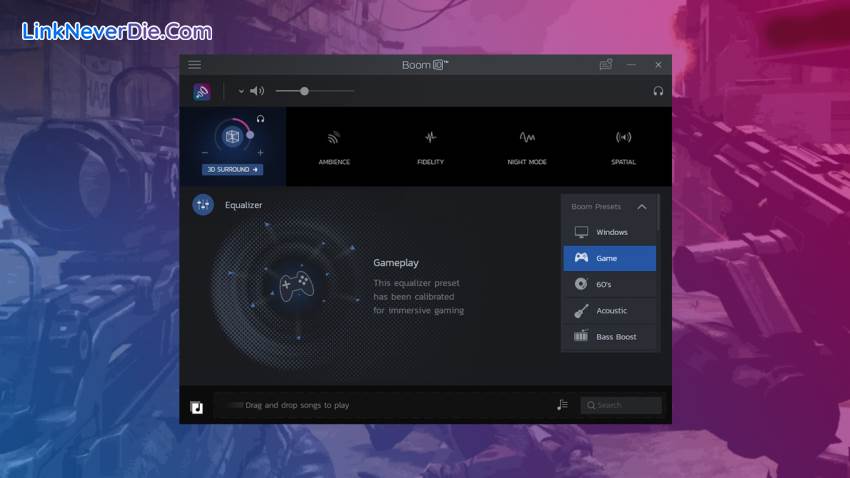Expand the output device dropdown arrow
The image size is (850, 478).
[241, 91]
